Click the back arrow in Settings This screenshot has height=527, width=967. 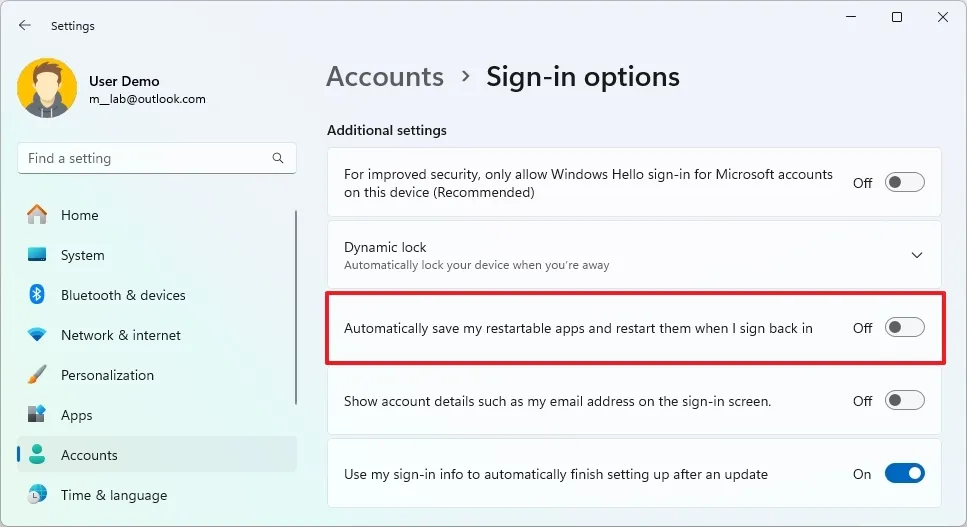coord(25,25)
